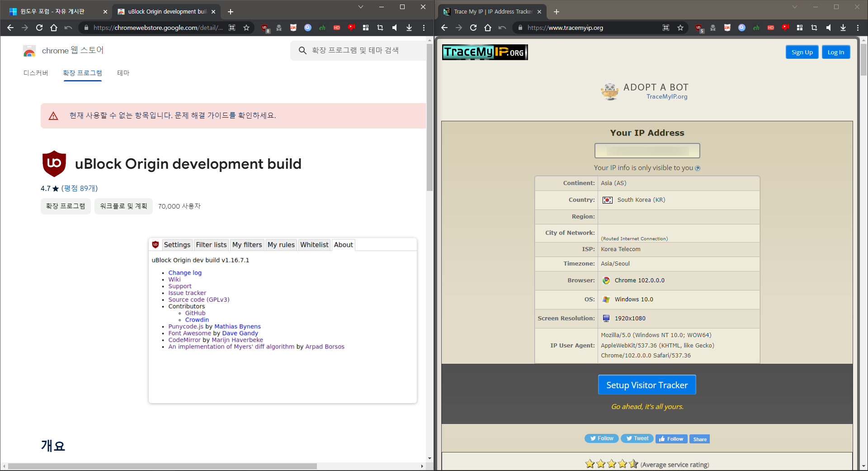Click the 70,000 사용자 user count text
Screen dimensions: 868x471
(x=179, y=206)
